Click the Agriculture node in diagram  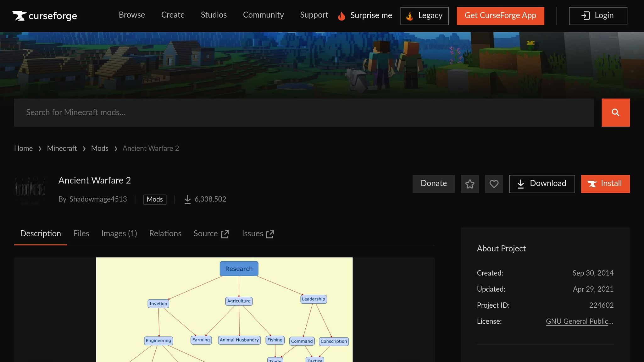pos(239,301)
